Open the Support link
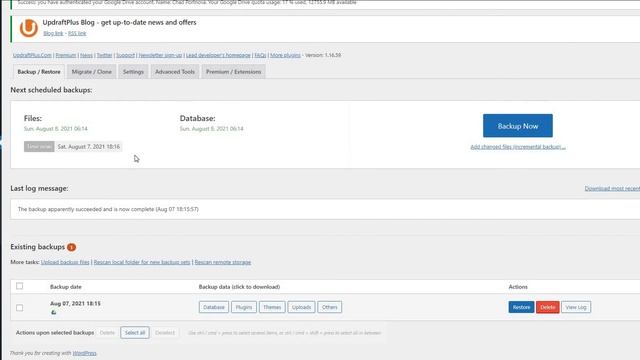 click(125, 55)
